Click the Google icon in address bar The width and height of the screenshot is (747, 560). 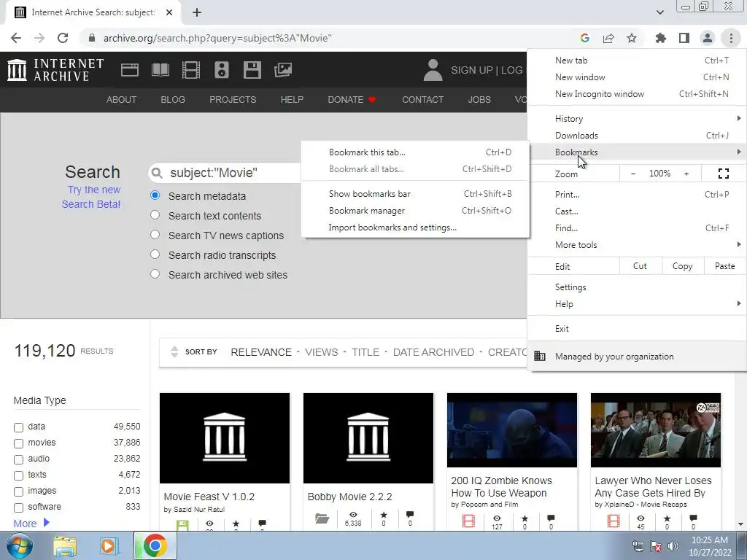585,38
